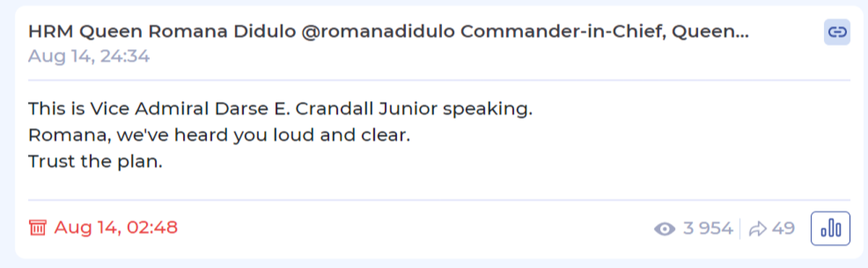Click the 3 954 views count
The height and width of the screenshot is (268, 868).
[x=707, y=229]
